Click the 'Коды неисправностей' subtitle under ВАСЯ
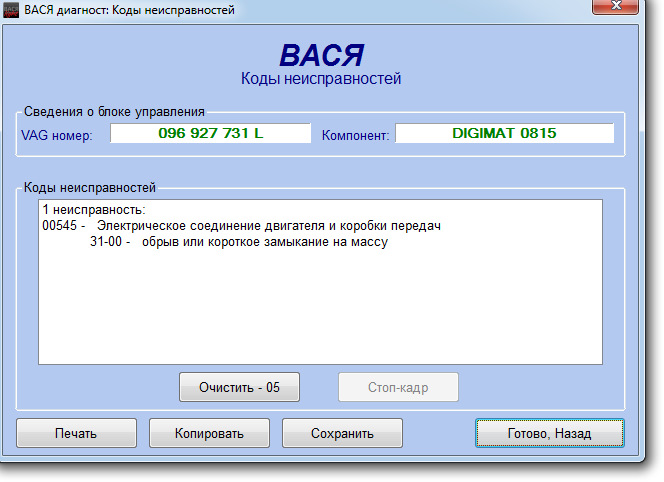The image size is (664, 482). 321,79
